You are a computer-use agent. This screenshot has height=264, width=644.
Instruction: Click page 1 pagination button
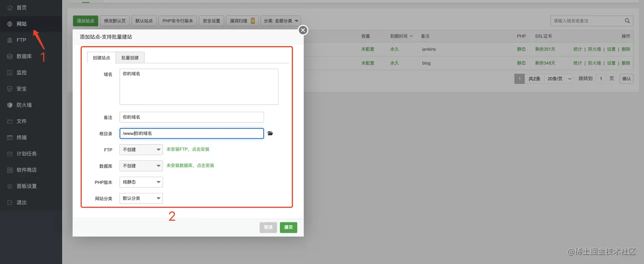coord(519,79)
